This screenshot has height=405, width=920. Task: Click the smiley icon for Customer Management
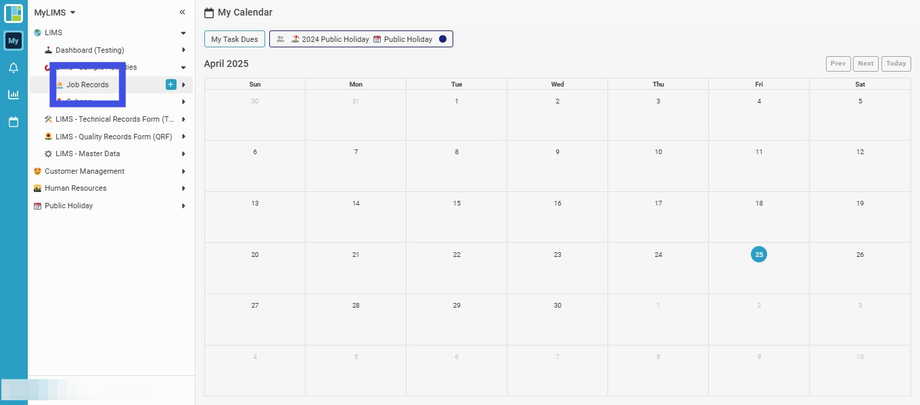pyautogui.click(x=38, y=171)
